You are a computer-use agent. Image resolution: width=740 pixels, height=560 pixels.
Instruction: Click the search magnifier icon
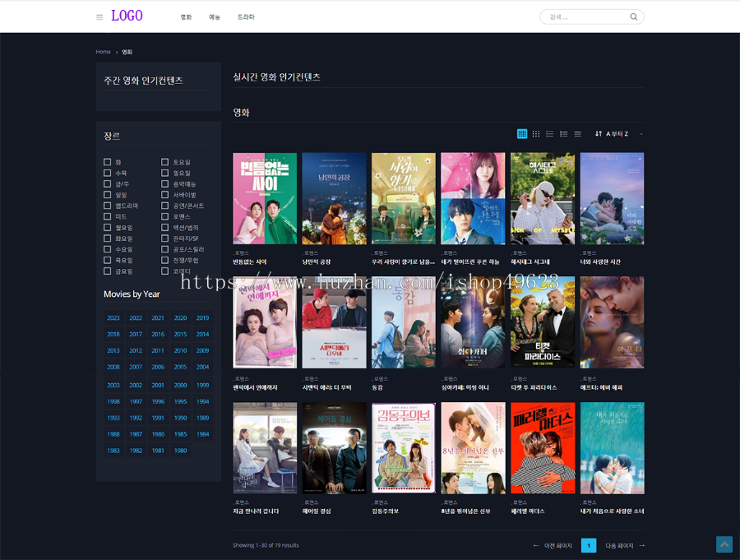point(633,17)
